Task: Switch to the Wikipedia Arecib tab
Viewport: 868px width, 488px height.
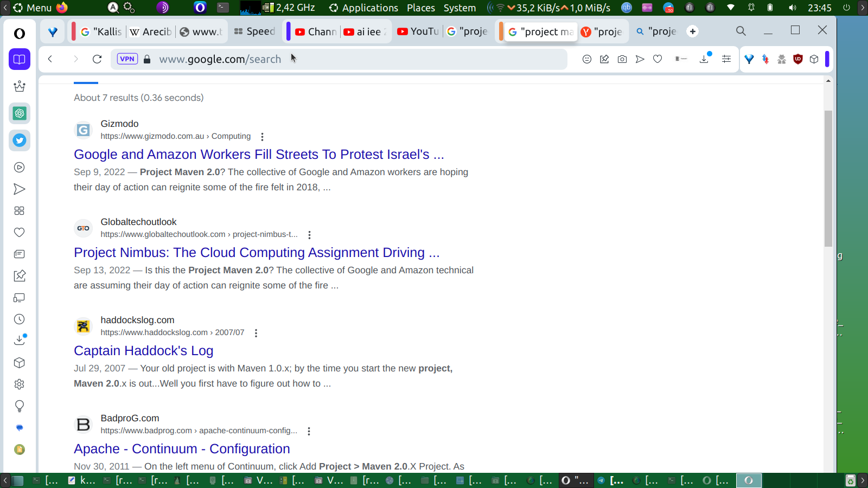Action: click(x=151, y=31)
